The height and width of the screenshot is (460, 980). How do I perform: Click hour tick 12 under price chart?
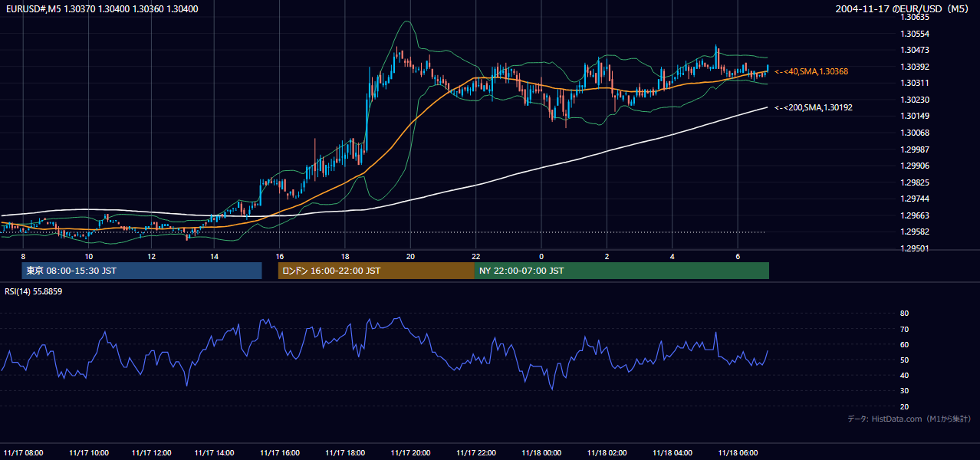point(152,256)
